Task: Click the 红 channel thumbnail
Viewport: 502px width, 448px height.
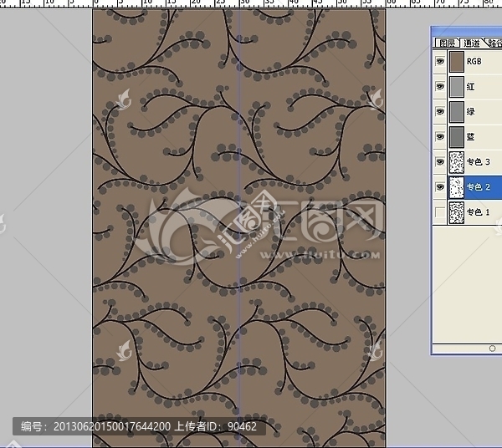Action: point(457,86)
